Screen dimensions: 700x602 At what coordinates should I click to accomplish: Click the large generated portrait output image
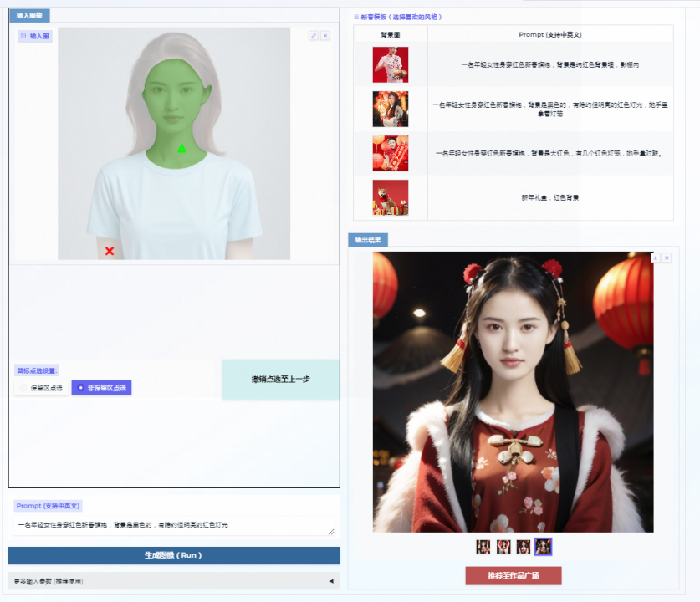tap(514, 392)
